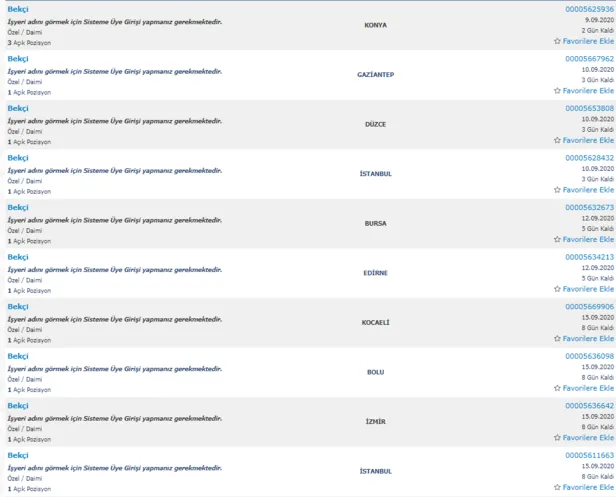This screenshot has height=497, width=616.
Task: Click the Bekçi title in the Edirne row
Action: 18,257
